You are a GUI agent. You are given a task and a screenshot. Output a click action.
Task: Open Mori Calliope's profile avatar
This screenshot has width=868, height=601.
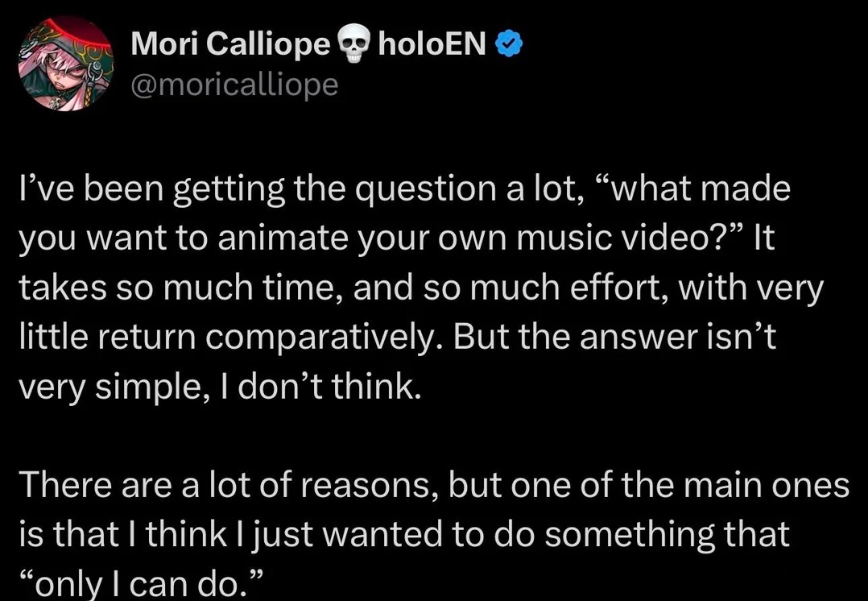click(x=66, y=64)
